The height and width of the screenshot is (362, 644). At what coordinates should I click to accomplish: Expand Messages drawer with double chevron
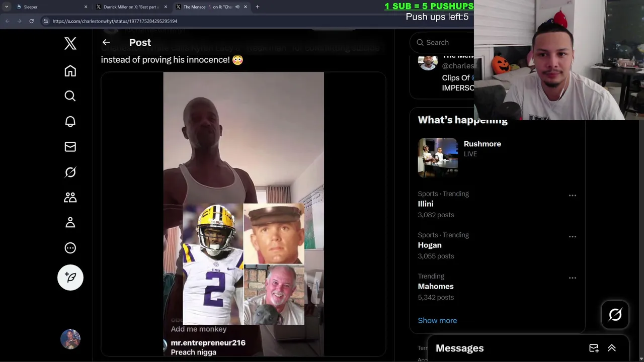(x=612, y=348)
